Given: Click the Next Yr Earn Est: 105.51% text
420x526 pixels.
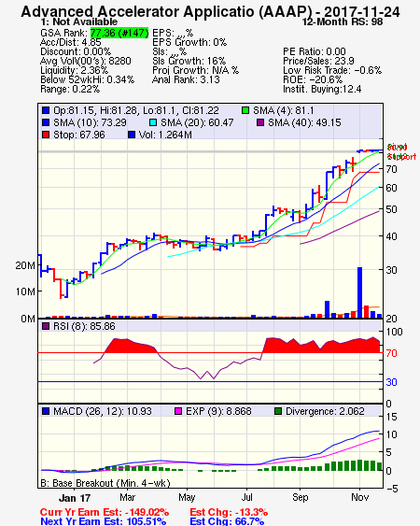Looking at the screenshot, I should (103, 521).
